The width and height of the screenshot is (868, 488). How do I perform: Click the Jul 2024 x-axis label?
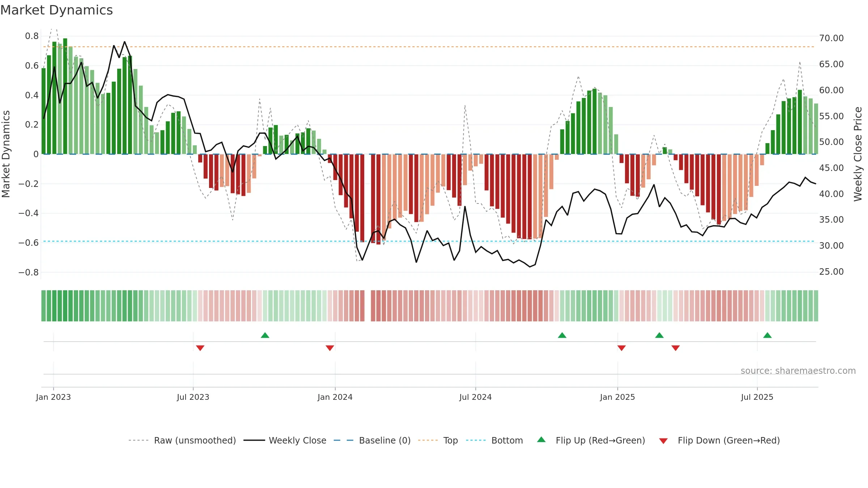click(x=476, y=397)
